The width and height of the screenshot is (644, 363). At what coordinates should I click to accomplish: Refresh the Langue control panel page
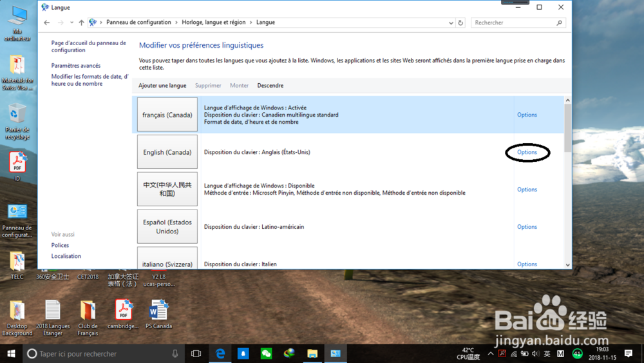pyautogui.click(x=460, y=23)
